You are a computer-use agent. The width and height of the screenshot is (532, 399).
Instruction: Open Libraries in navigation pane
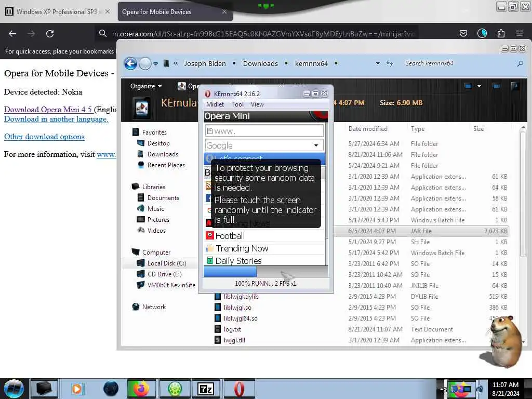coord(154,187)
